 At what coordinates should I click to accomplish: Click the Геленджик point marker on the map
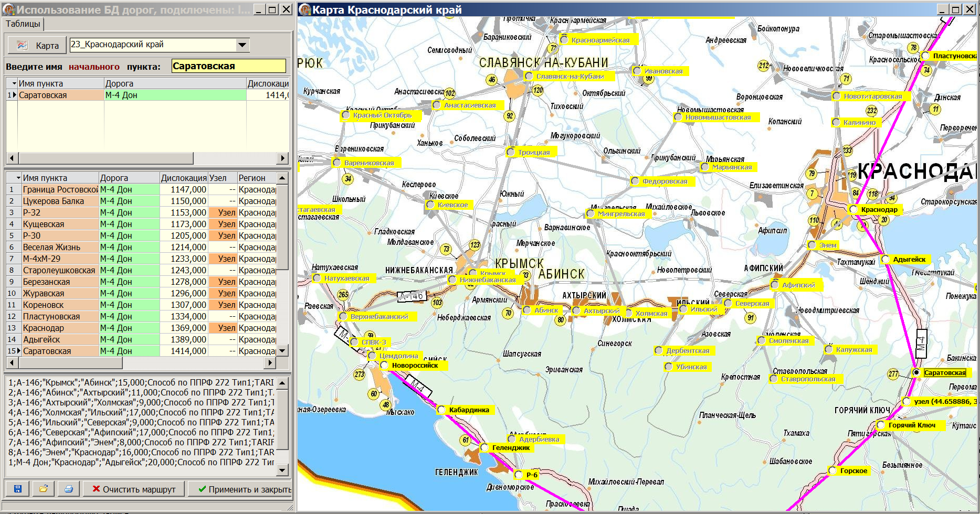(484, 448)
